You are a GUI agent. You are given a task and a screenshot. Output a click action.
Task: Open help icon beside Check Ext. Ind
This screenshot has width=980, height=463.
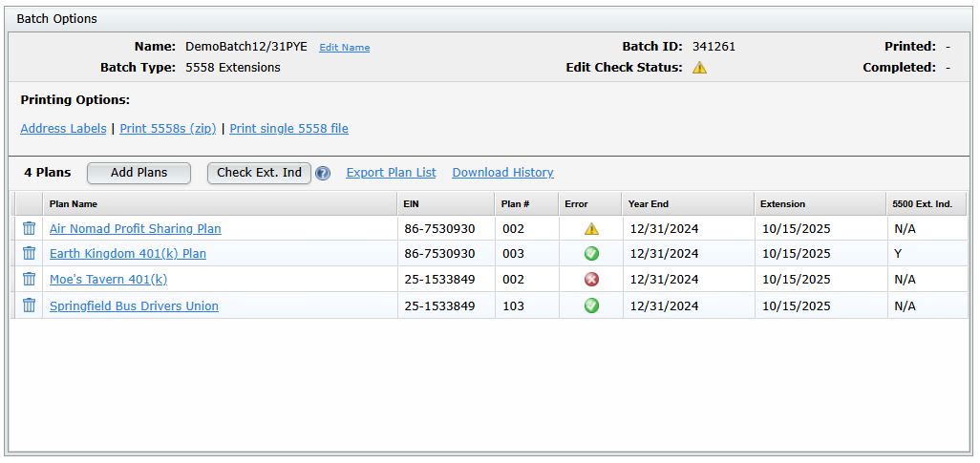(x=323, y=173)
